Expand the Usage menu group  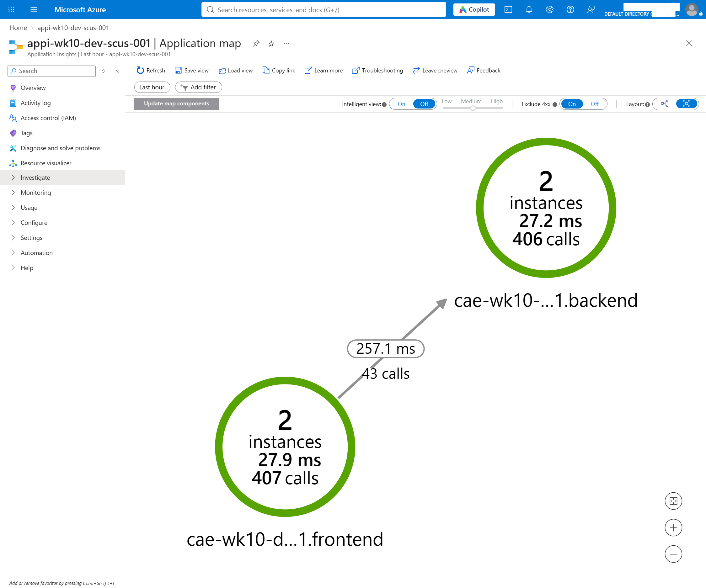coord(62,208)
